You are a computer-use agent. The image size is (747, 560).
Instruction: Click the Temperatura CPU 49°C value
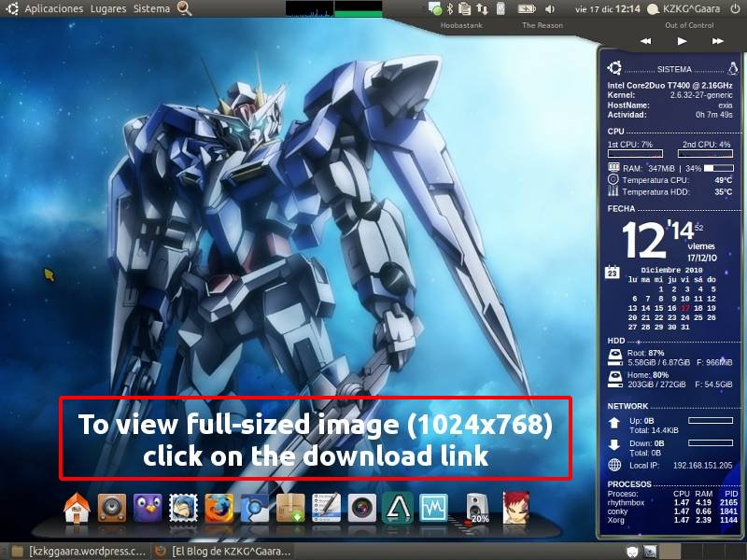(723, 180)
